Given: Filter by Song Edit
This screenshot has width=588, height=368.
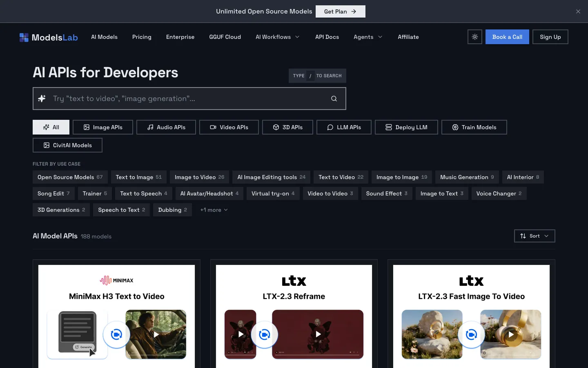Looking at the screenshot, I should 53,193.
